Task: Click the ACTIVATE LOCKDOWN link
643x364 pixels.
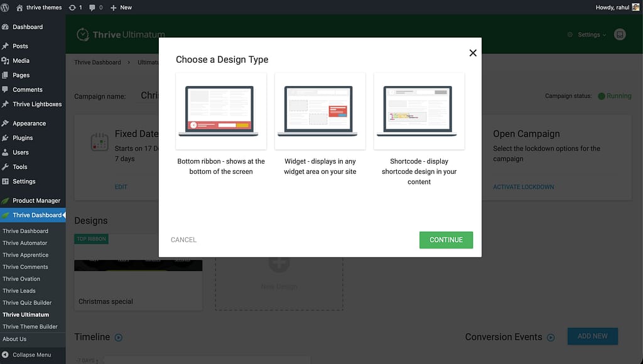Action: coord(523,187)
